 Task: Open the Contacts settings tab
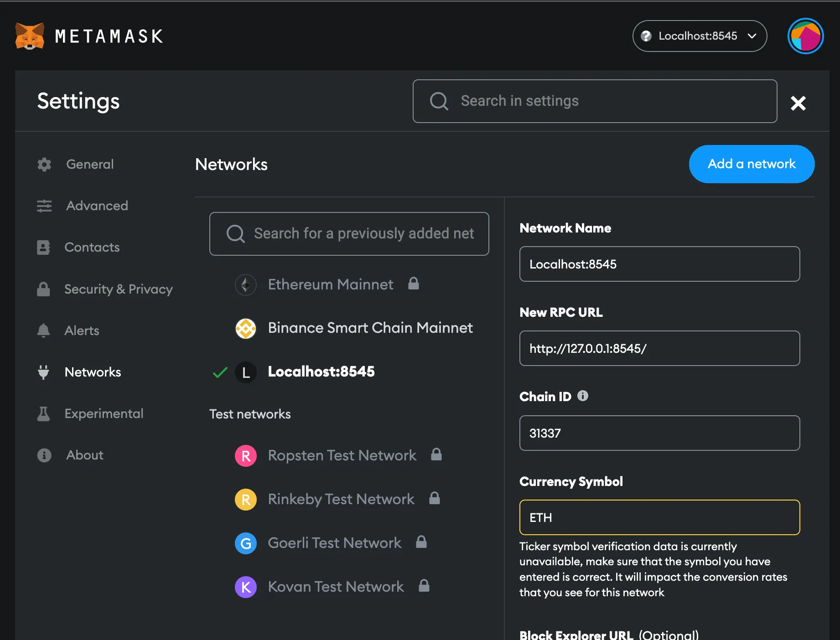[x=92, y=247]
